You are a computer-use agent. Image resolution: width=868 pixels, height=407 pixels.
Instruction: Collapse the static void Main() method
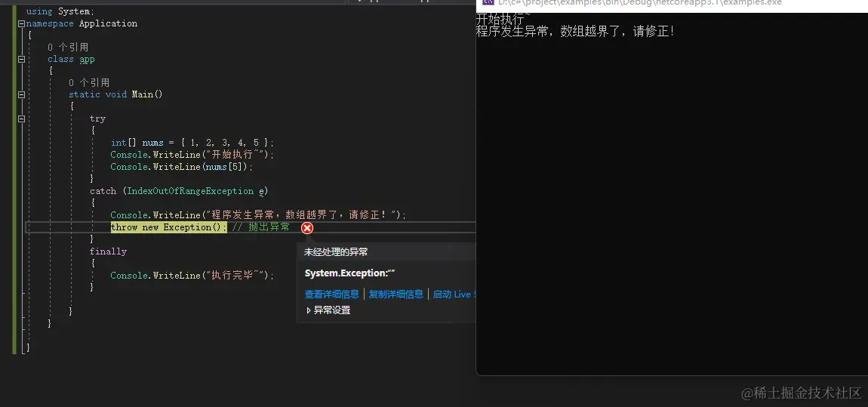[x=21, y=94]
